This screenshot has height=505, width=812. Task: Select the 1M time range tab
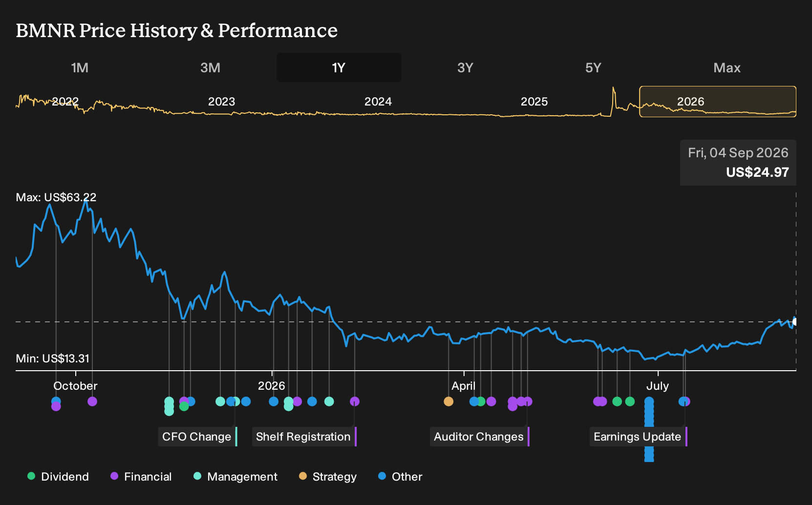coord(80,67)
